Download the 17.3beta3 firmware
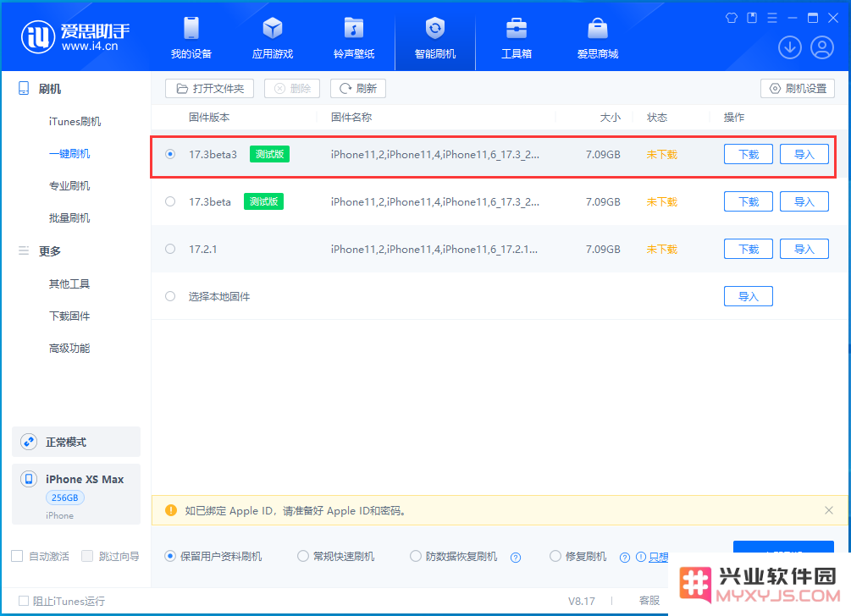The width and height of the screenshot is (851, 616). 749,154
